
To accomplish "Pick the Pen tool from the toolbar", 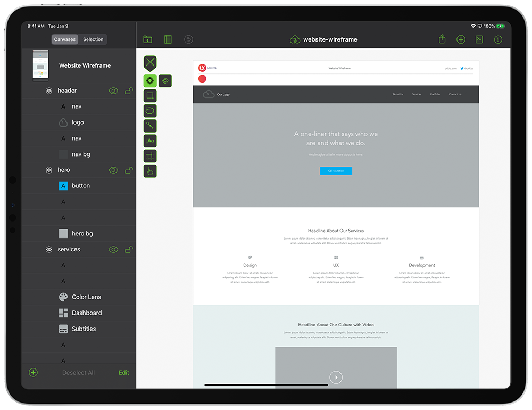I will click(149, 125).
